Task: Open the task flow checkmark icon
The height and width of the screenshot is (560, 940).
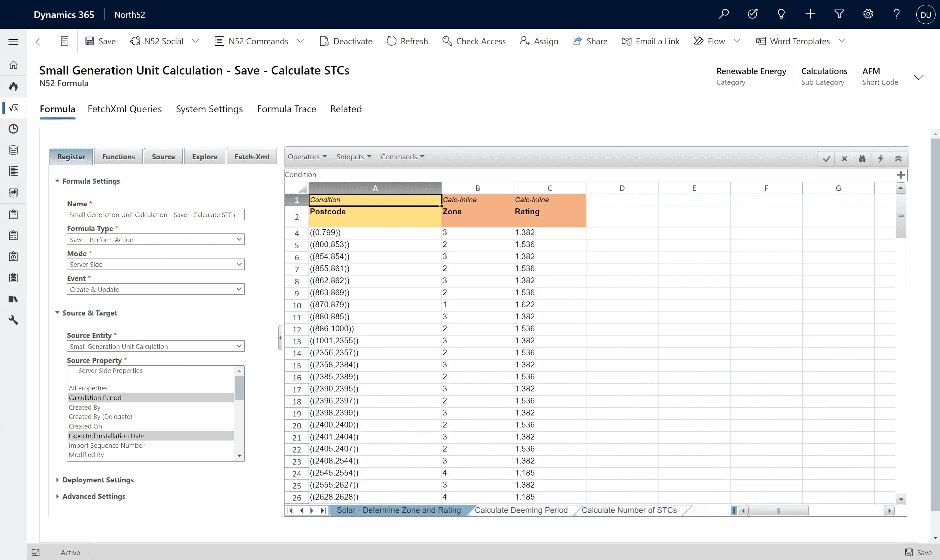Action: [752, 14]
